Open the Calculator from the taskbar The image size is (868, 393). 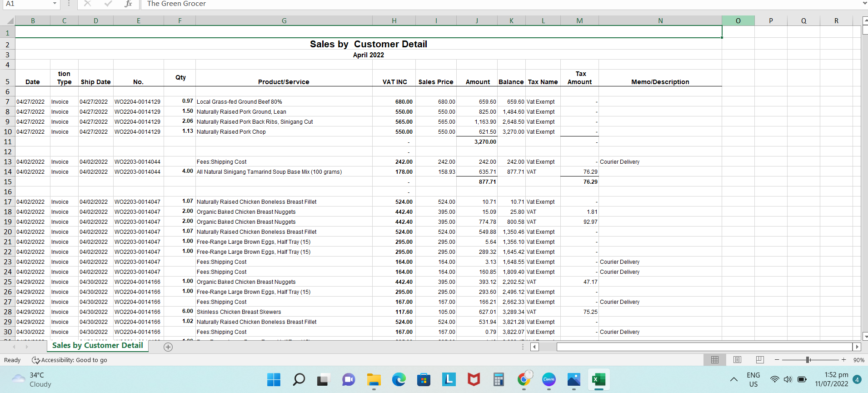(499, 379)
